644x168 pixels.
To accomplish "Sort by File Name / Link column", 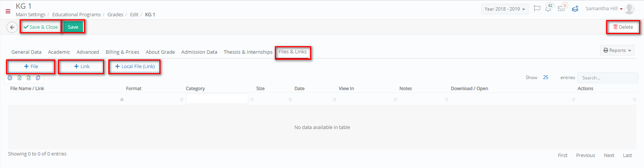I will 27,89.
